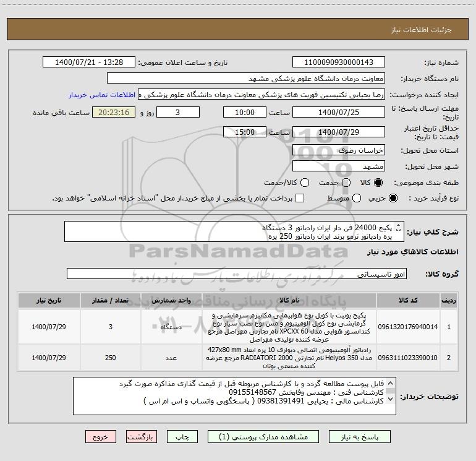Click the ردیف column header
476x461 pixels.
tap(449, 300)
